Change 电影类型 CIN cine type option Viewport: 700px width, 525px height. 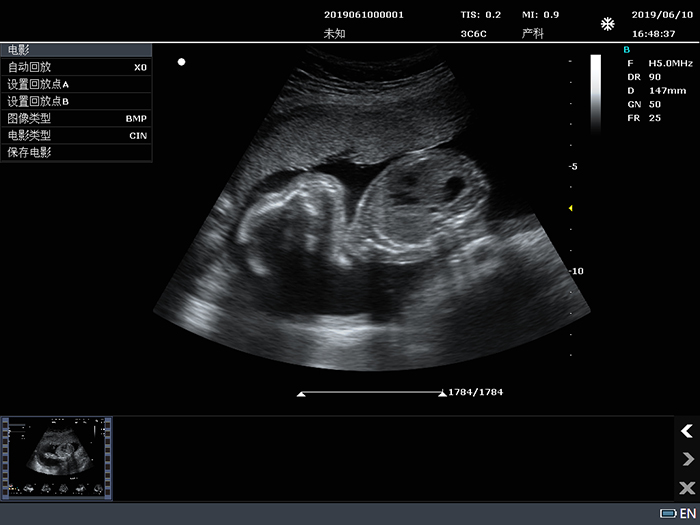pyautogui.click(x=76, y=135)
